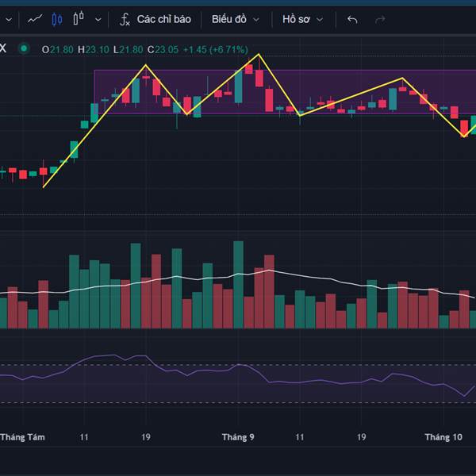The width and height of the screenshot is (476, 476).
Task: Click the redo arrow icon
Action: click(x=380, y=19)
